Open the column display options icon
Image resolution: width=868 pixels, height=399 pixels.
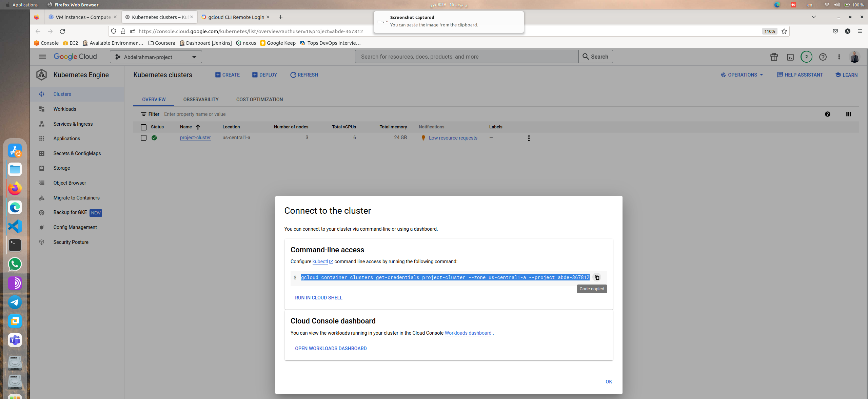tap(848, 114)
